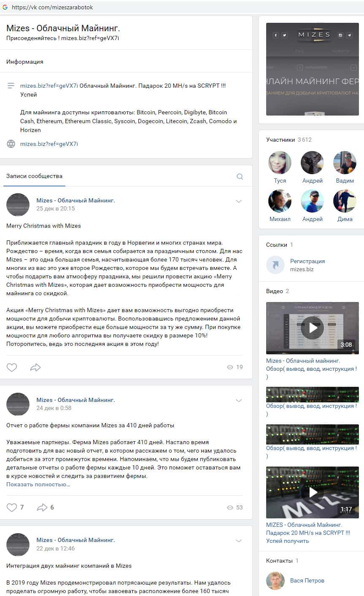Open post menu for 24 дек post
This screenshot has height=596, width=364.
point(239,401)
